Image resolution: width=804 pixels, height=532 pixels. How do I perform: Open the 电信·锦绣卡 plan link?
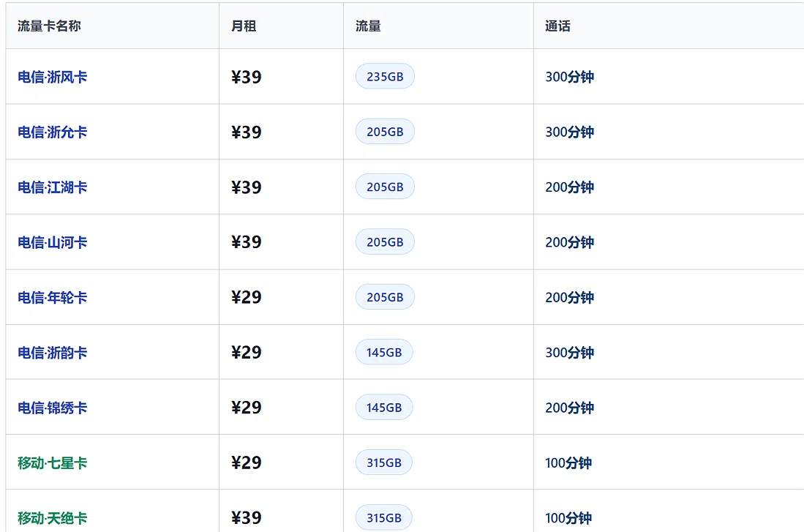point(52,408)
